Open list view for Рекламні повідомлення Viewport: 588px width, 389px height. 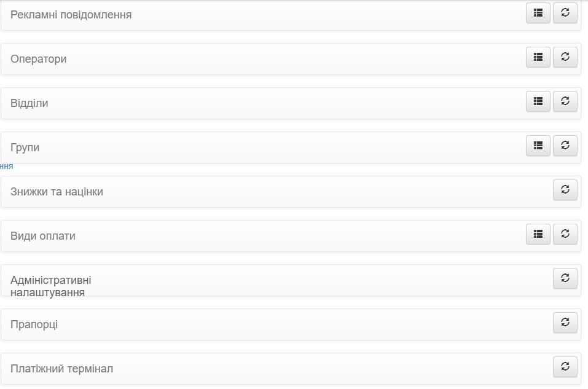pyautogui.click(x=538, y=13)
